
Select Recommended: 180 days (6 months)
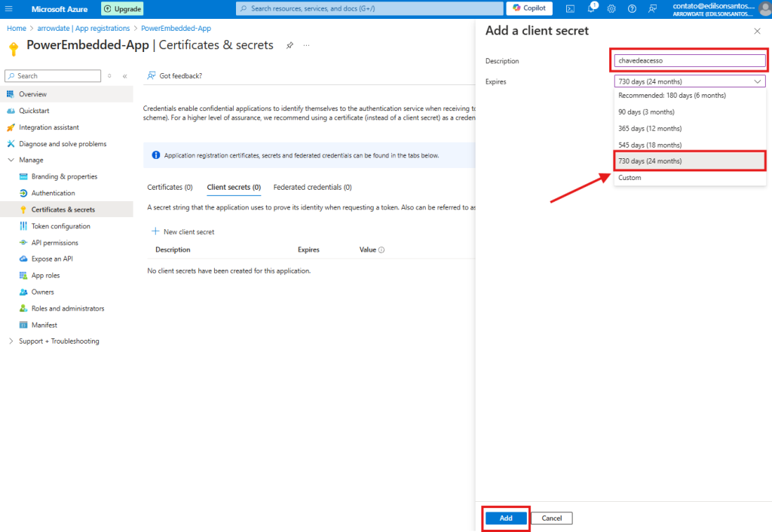click(690, 96)
